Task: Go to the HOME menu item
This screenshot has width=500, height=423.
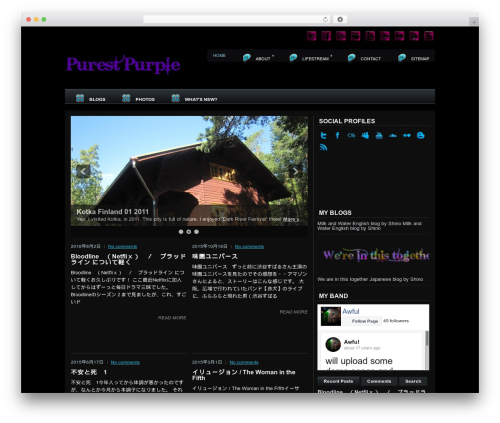Action: click(x=219, y=56)
